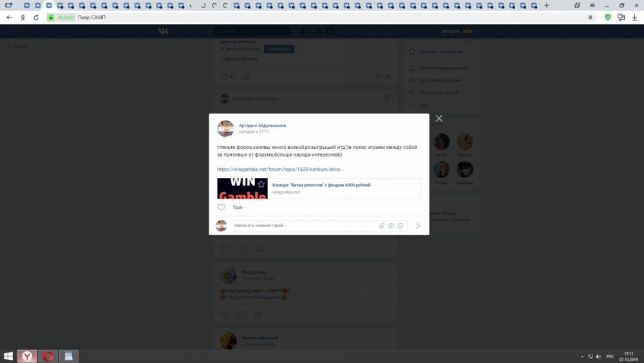Attach a file to the comment
Screen dimensions: 644x363
point(381,226)
